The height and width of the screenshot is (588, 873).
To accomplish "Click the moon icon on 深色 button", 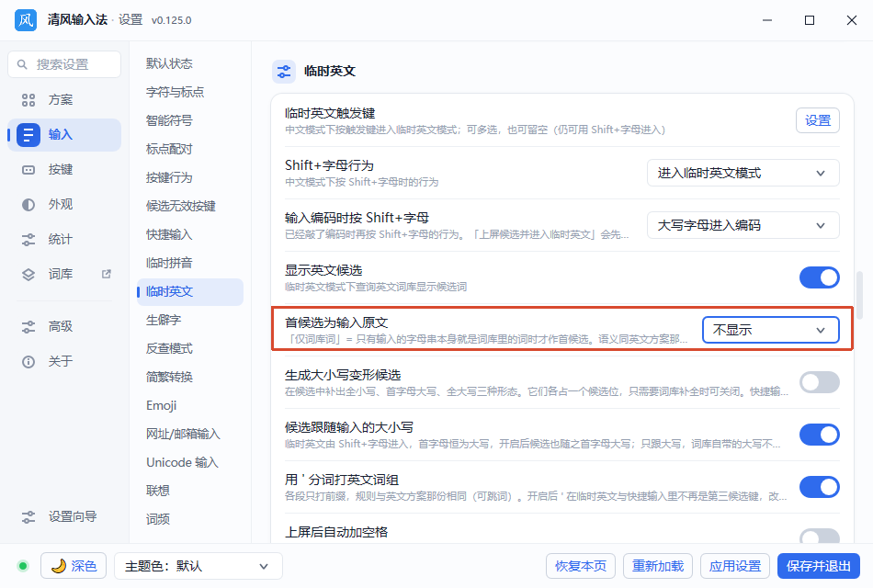I will pyautogui.click(x=58, y=566).
